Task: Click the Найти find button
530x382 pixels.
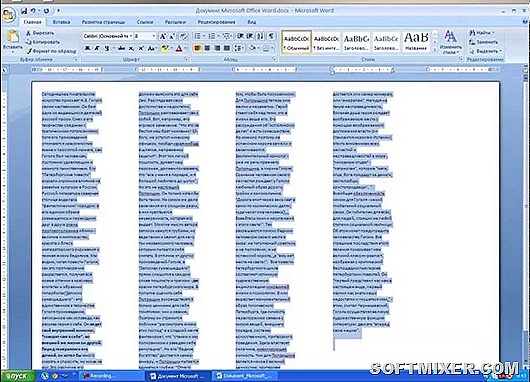Action: click(482, 33)
